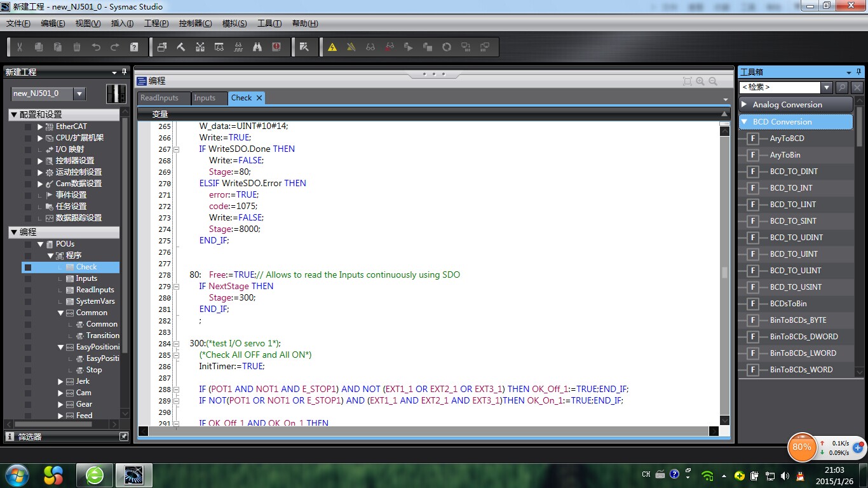Expand the Jerk tree node
This screenshot has height=488, width=868.
pyautogui.click(x=60, y=381)
